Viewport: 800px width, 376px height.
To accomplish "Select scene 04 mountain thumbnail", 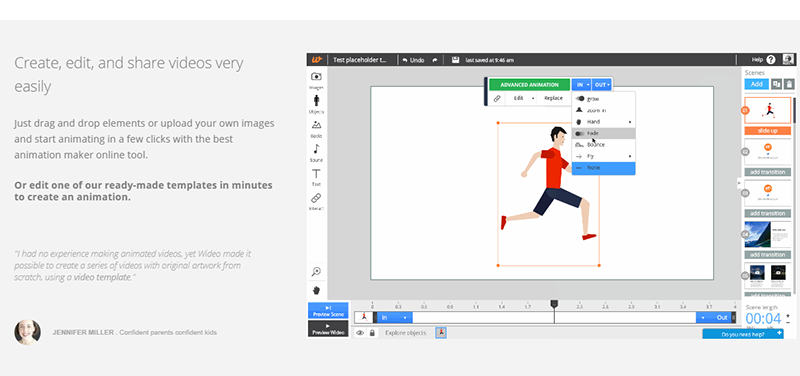I will pos(767,235).
